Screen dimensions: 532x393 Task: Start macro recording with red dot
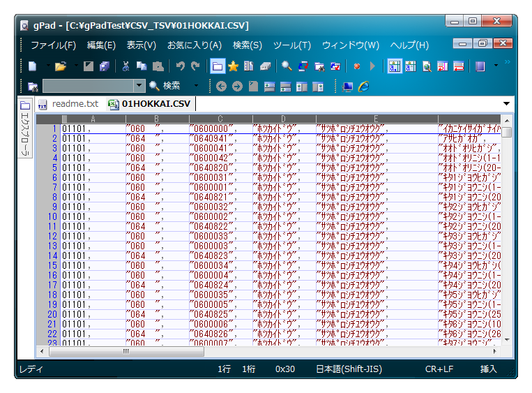356,66
